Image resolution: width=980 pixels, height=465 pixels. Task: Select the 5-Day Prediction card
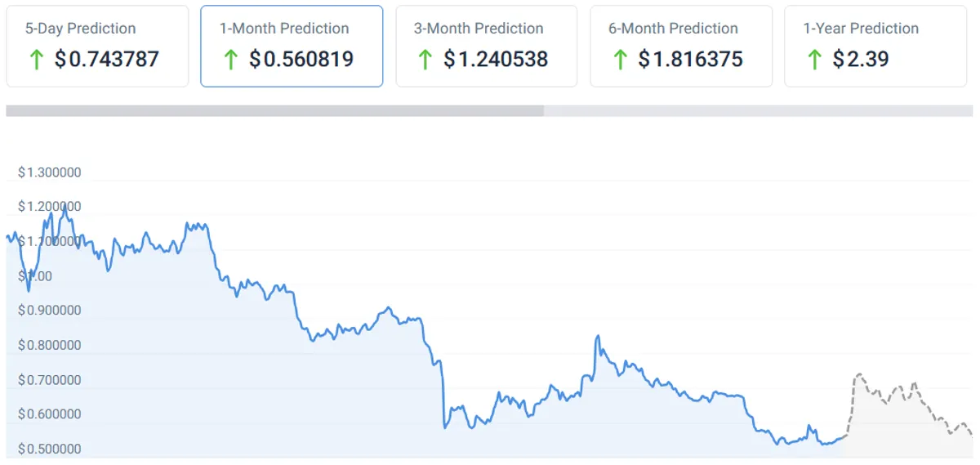pyautogui.click(x=97, y=46)
